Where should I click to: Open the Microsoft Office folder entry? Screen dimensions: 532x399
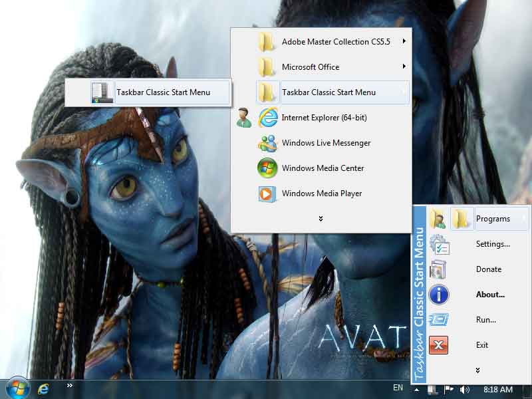coord(321,67)
